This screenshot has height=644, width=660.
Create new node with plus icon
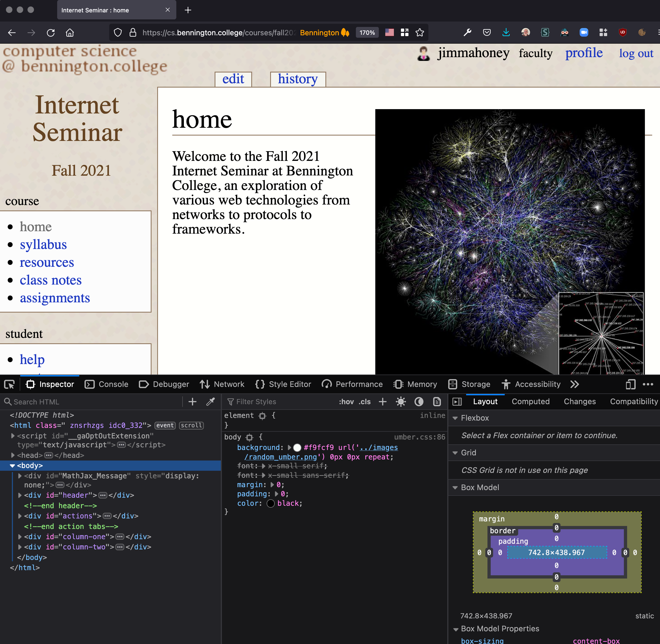192,401
